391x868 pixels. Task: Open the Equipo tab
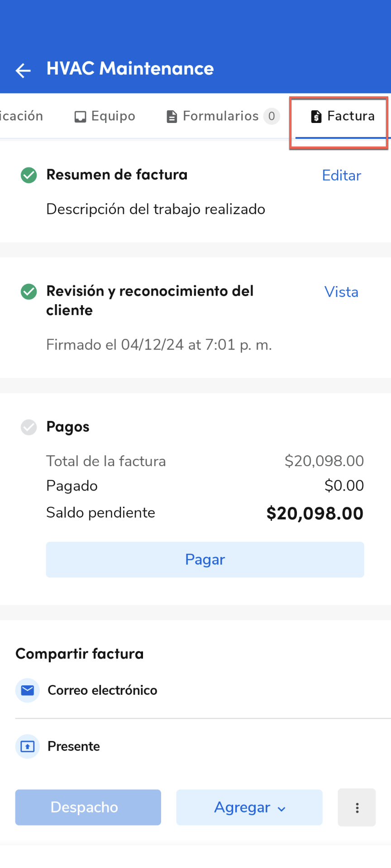click(104, 116)
